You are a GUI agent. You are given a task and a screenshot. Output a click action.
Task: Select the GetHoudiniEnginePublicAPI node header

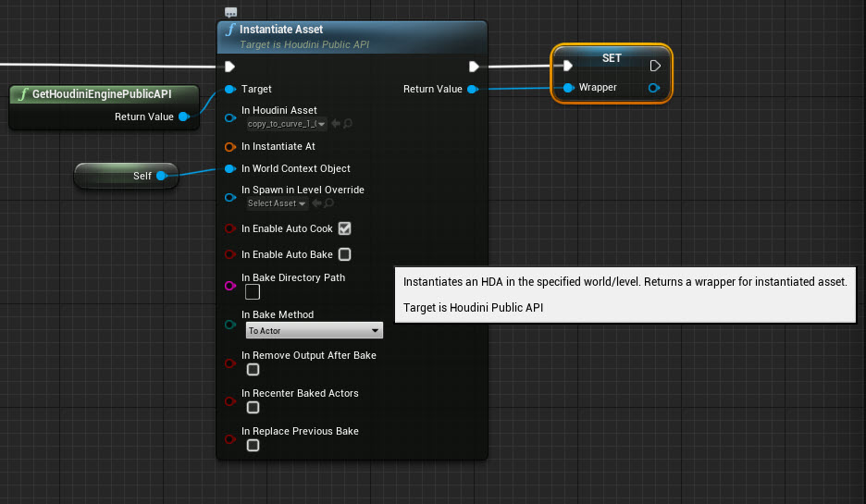102,93
